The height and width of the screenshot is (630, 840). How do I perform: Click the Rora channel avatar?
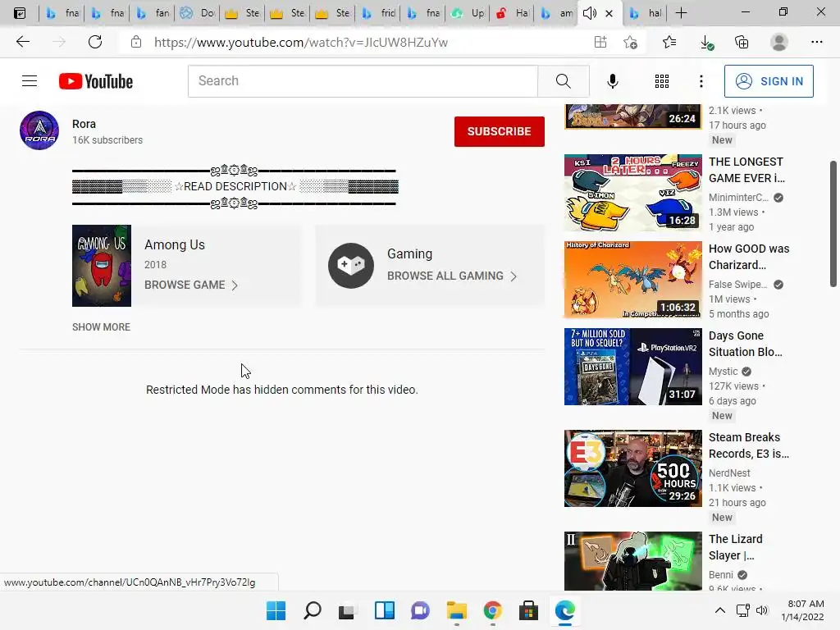tap(39, 130)
